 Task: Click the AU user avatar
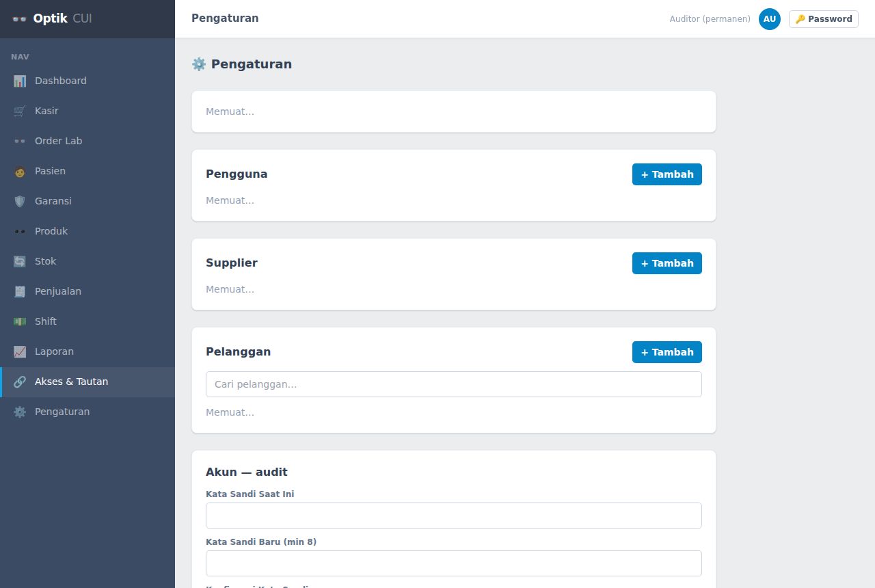[x=770, y=19]
